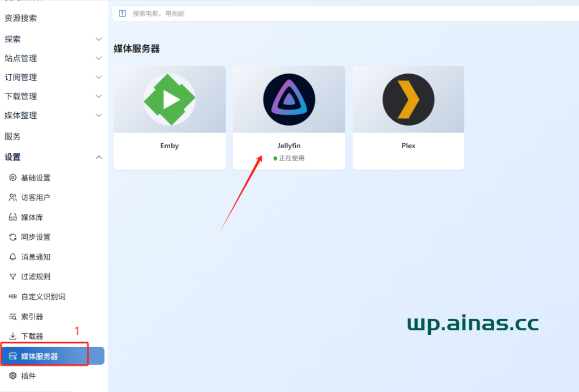Image resolution: width=579 pixels, height=392 pixels.
Task: Go to 插件 label
Action: [28, 376]
